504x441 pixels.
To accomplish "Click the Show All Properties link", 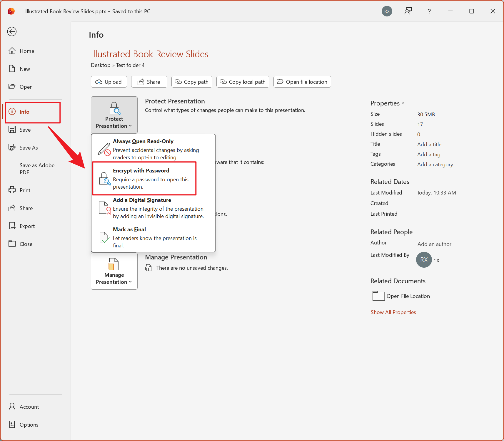I will (393, 312).
